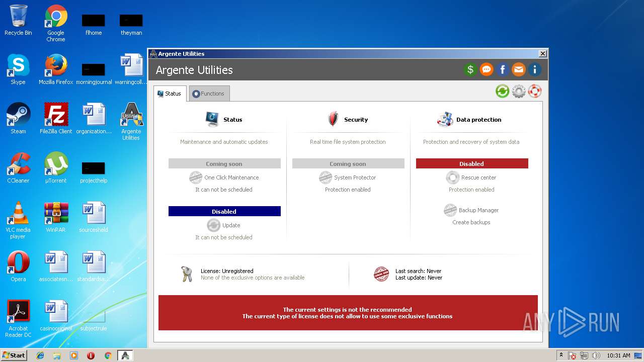Viewport: 644px width, 362px height.
Task: Click the Update icon
Action: (213, 225)
